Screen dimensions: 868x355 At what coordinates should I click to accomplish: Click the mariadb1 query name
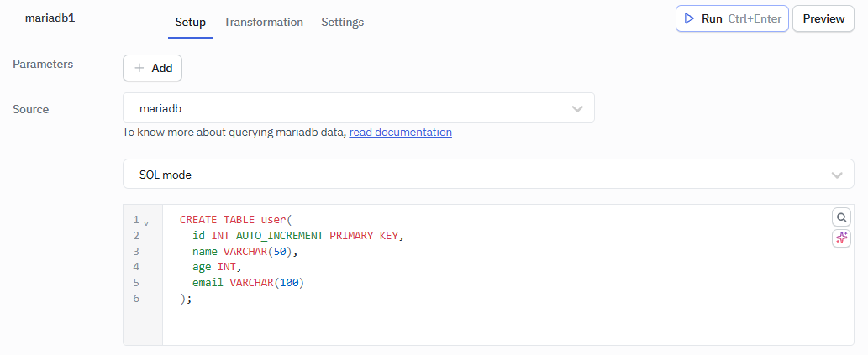click(x=50, y=18)
